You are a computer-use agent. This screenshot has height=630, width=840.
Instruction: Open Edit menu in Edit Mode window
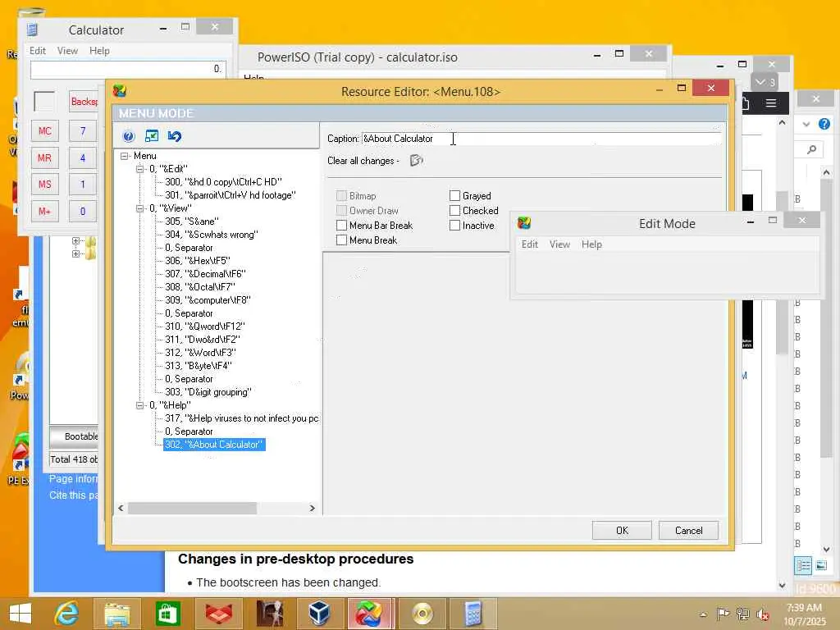(x=529, y=244)
